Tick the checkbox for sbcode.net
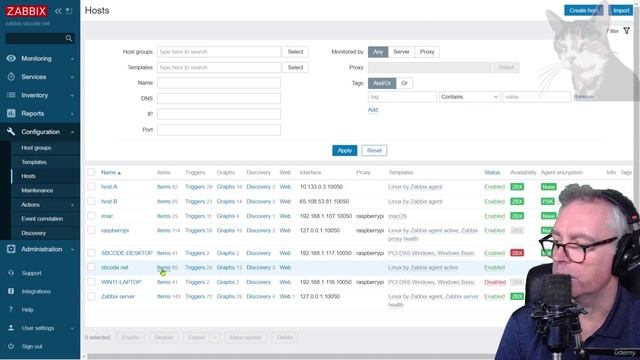Image resolution: width=640 pixels, height=360 pixels. [91, 267]
